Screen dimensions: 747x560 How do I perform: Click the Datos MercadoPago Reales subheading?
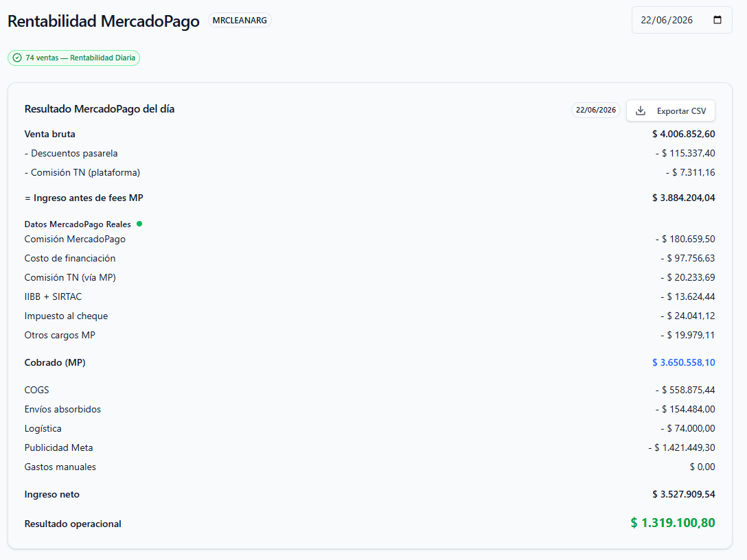[78, 224]
